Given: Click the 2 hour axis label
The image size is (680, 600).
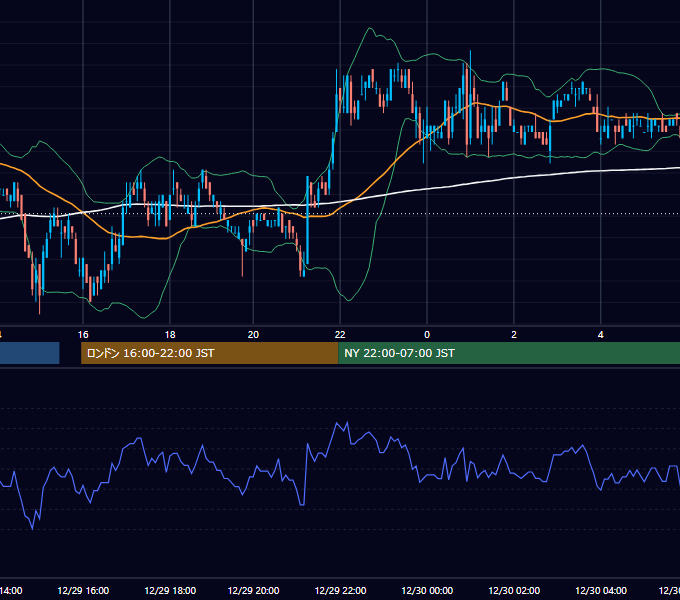Looking at the screenshot, I should tap(514, 335).
